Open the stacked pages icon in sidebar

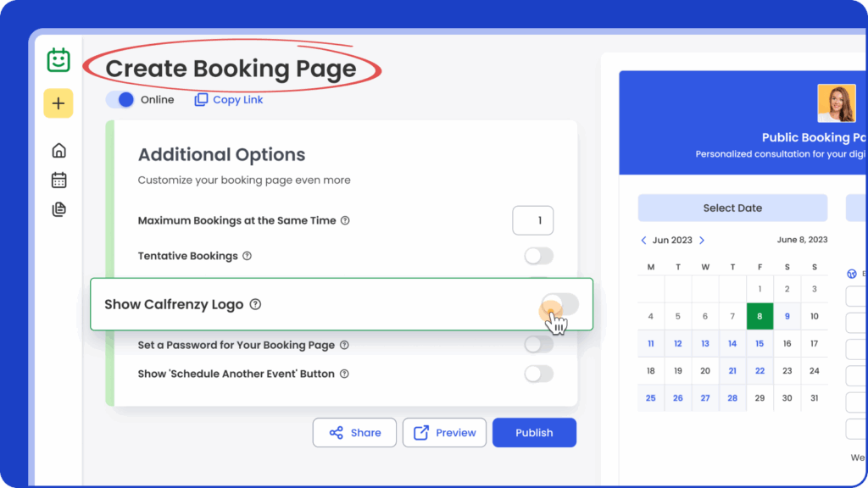[x=58, y=209]
